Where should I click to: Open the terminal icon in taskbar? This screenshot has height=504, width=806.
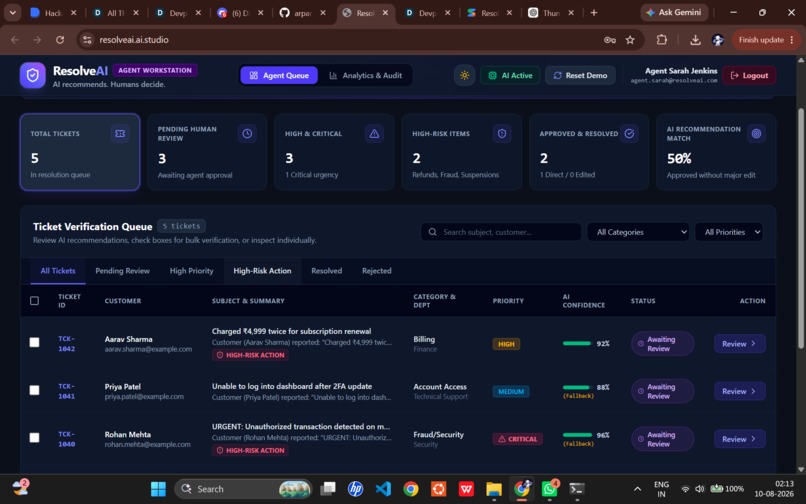click(x=577, y=489)
